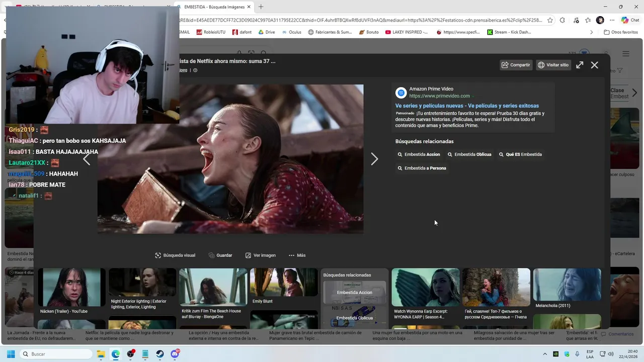This screenshot has width=644, height=362.
Task: Open the browser profile avatar
Action: [600, 20]
